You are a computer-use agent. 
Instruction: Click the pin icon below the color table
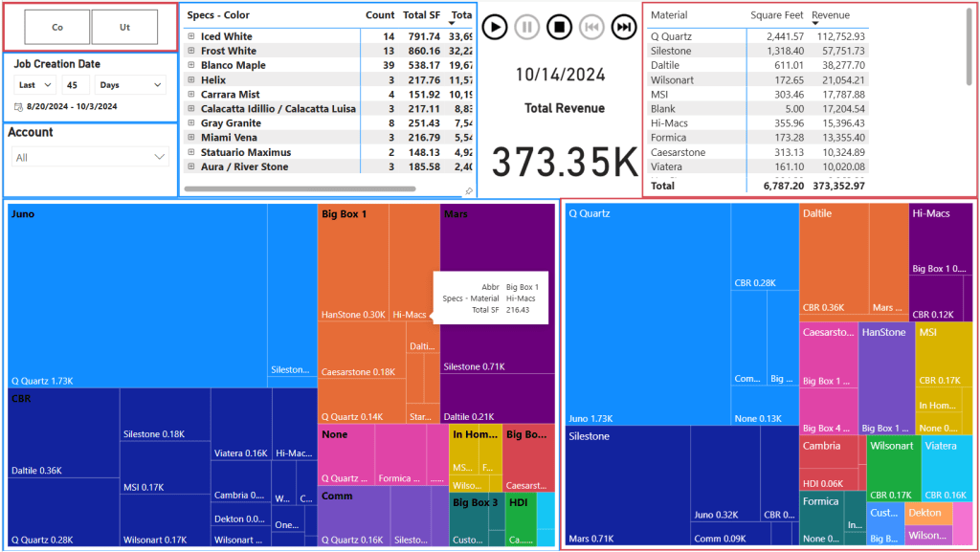[469, 191]
